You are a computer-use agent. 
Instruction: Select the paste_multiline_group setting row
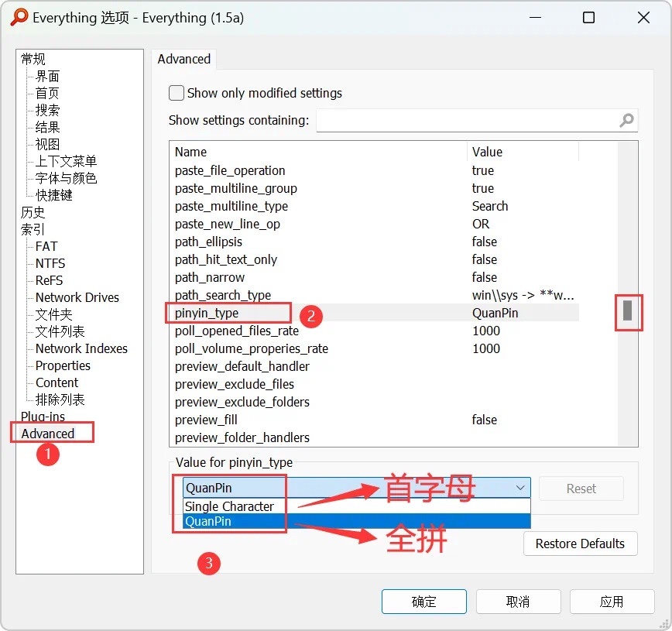pyautogui.click(x=375, y=188)
